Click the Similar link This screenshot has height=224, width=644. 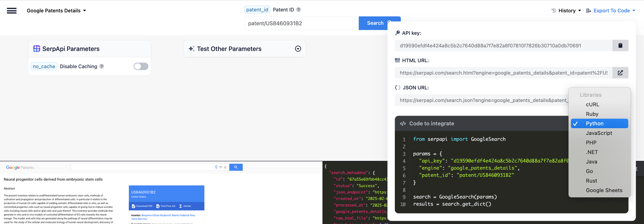[x=185, y=206]
